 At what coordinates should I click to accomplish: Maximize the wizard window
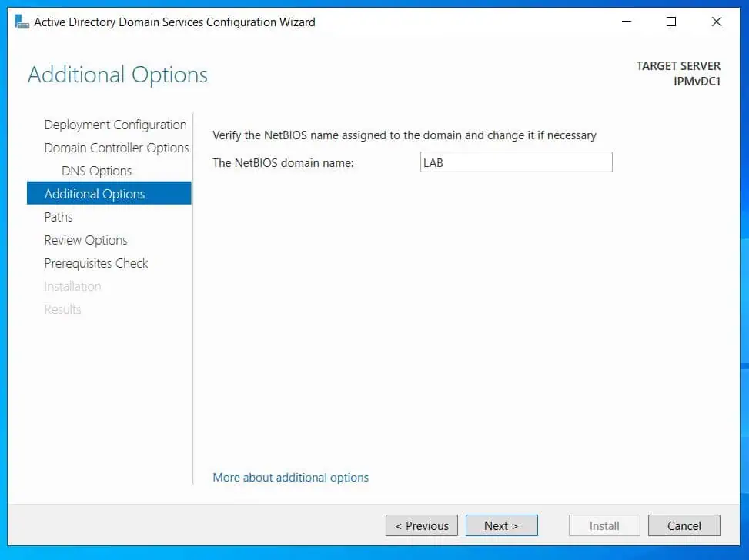pyautogui.click(x=671, y=22)
